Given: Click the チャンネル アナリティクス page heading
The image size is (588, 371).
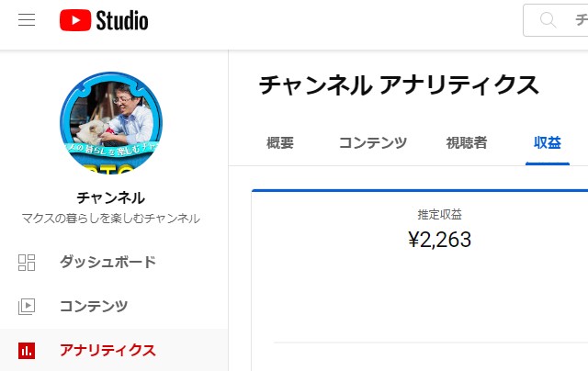Looking at the screenshot, I should 399,85.
